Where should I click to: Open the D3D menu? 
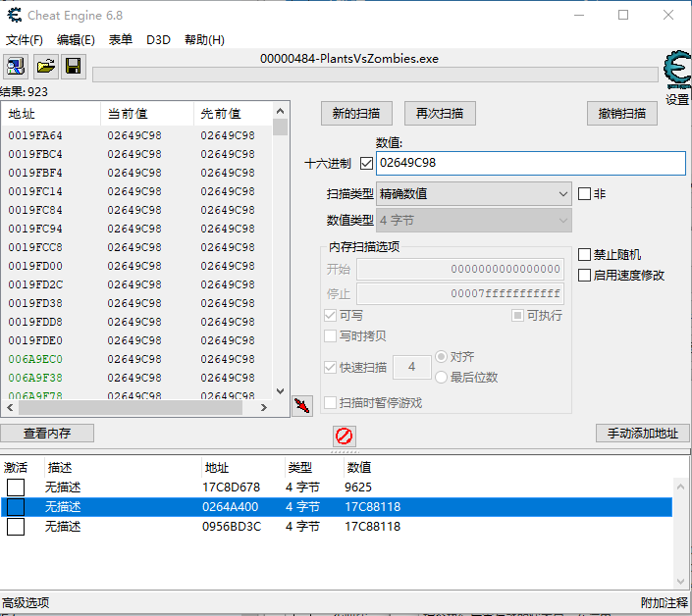click(x=158, y=40)
